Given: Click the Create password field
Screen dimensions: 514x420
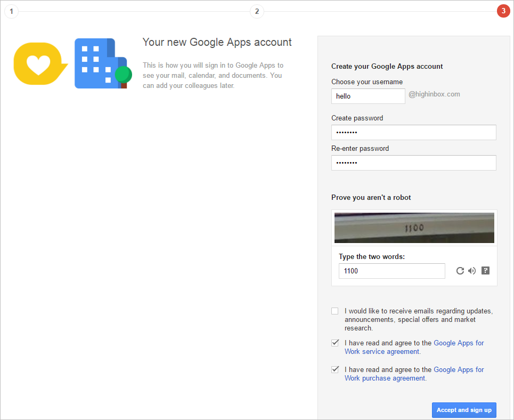Looking at the screenshot, I should (x=414, y=132).
